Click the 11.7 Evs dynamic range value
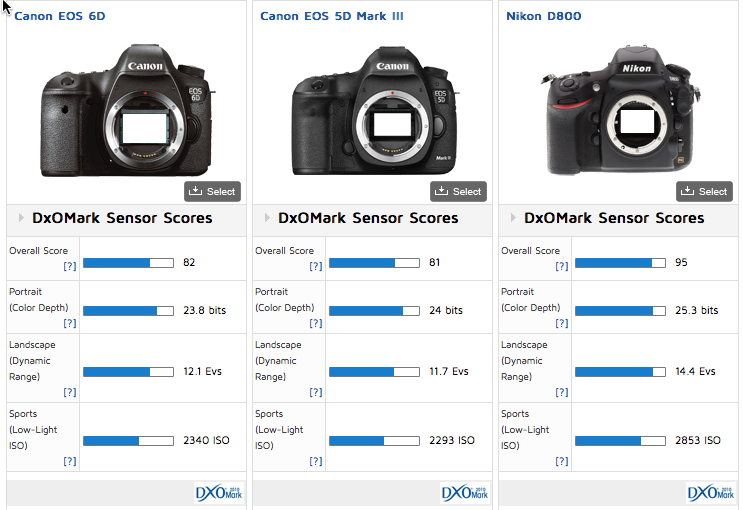This screenshot has height=510, width=743. click(x=449, y=372)
